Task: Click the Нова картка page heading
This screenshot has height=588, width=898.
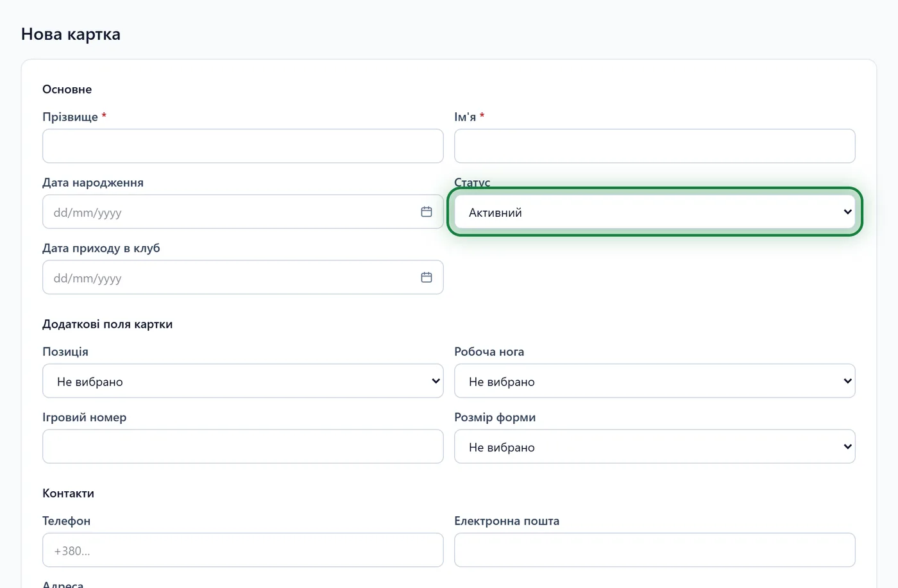Action: (71, 34)
